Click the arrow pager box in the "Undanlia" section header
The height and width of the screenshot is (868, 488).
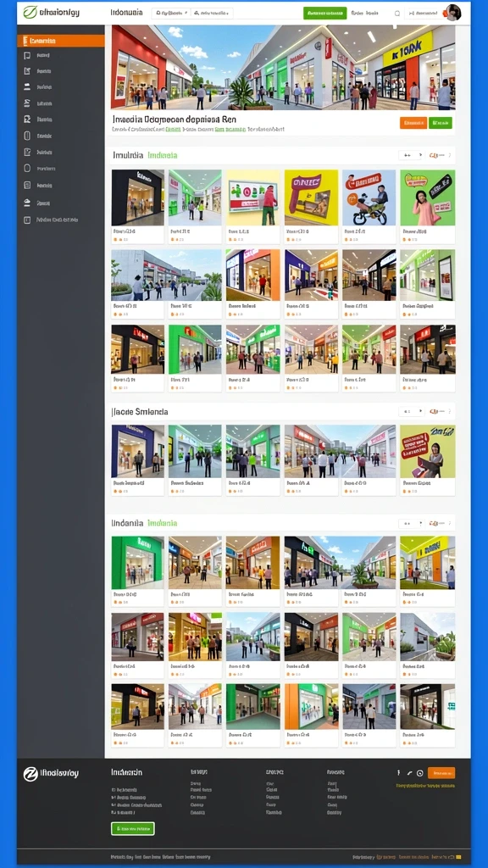tap(411, 523)
